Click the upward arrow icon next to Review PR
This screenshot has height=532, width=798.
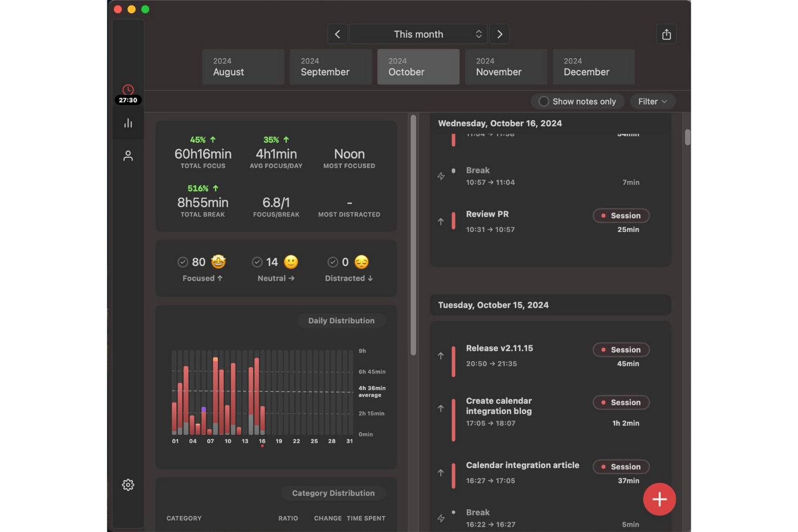441,222
